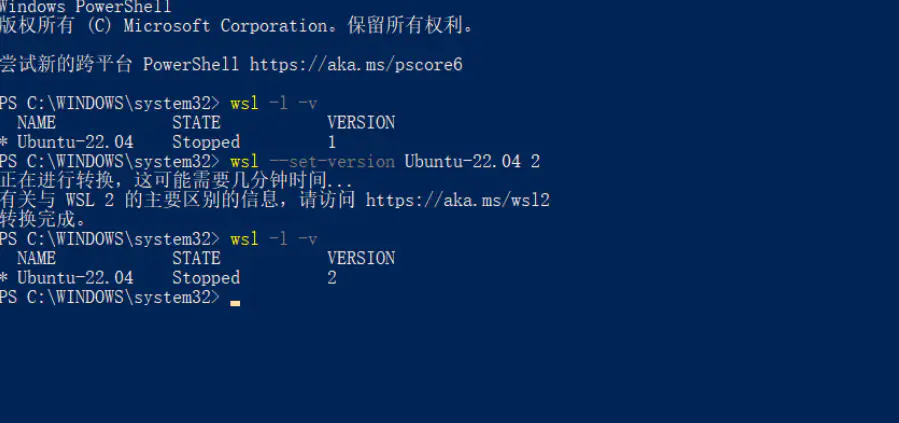Click the '正在进行转换' progress message
Image resolution: width=899 pixels, height=423 pixels.
57,181
